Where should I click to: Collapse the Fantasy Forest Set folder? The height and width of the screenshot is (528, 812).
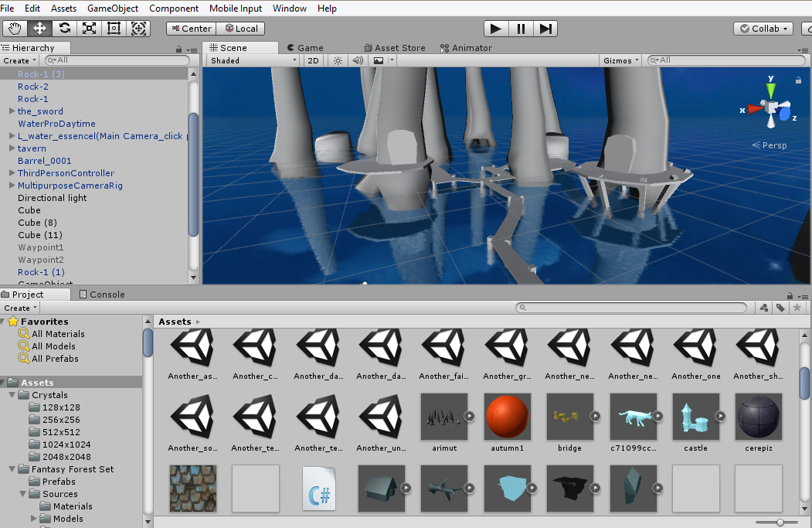[12, 469]
